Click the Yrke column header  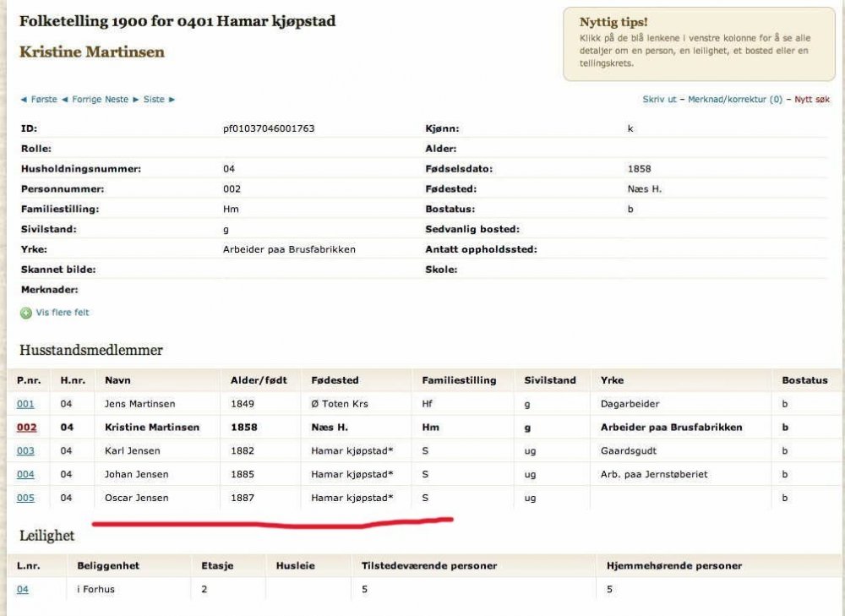click(612, 380)
